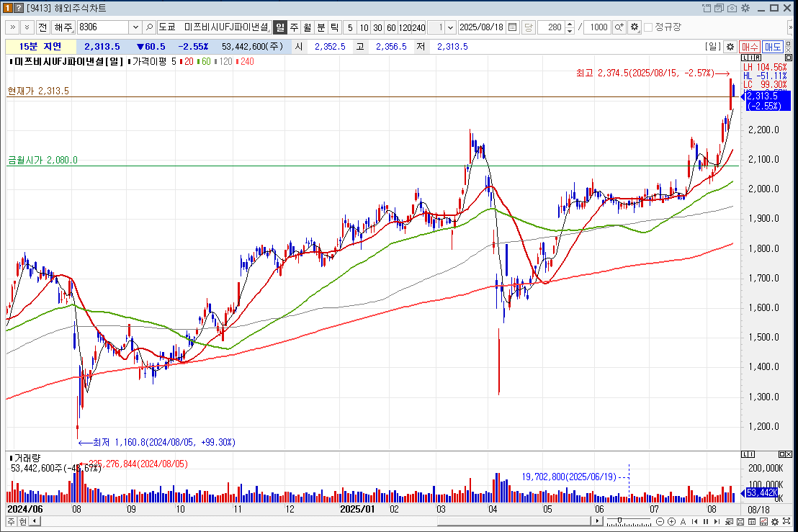The height and width of the screenshot is (532, 798).
Task: Enable the 정규장 checkbox
Action: pos(648,27)
